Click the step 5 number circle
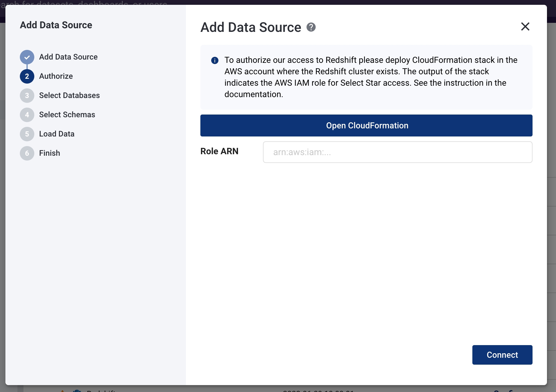Screen dimensions: 556x392 click(x=27, y=134)
